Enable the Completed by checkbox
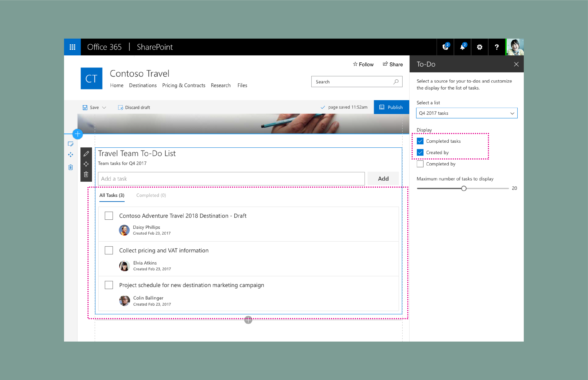 420,164
